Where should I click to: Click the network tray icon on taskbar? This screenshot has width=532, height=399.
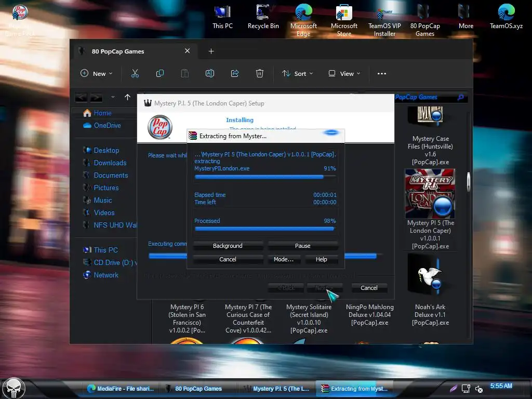pos(466,389)
